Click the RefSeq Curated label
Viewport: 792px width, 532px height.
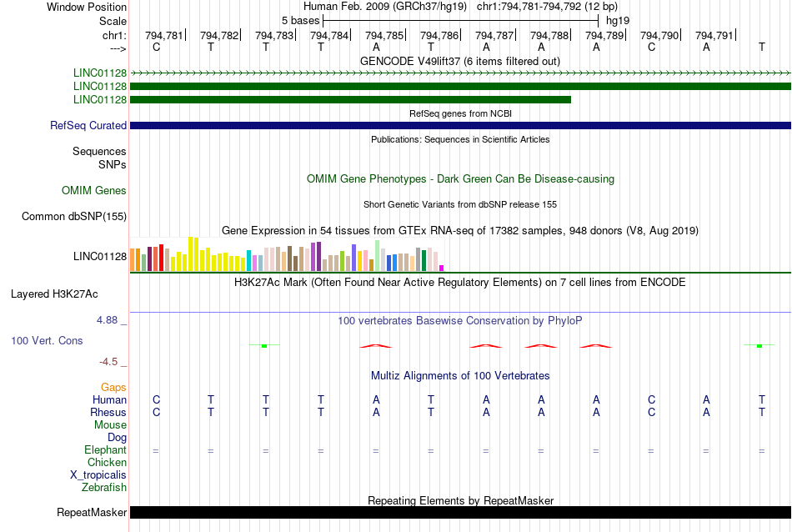coord(88,125)
